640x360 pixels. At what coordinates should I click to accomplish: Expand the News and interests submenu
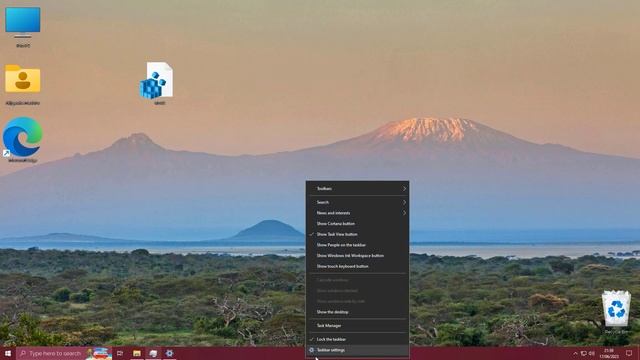pos(357,213)
